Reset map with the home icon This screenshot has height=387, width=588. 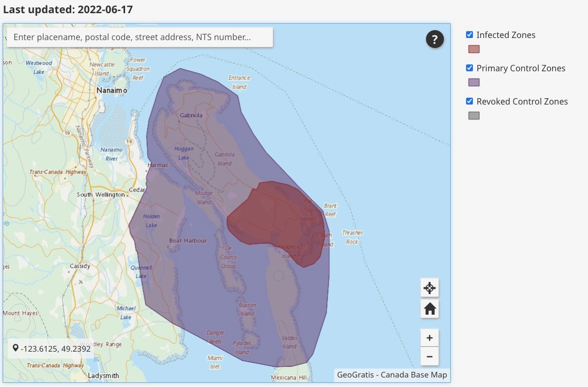pyautogui.click(x=430, y=309)
